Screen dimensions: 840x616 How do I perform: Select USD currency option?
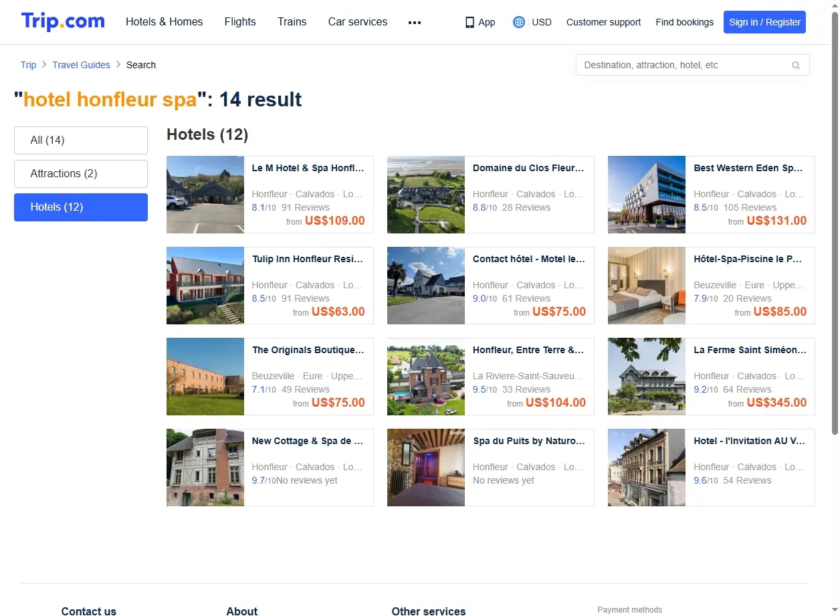click(542, 22)
